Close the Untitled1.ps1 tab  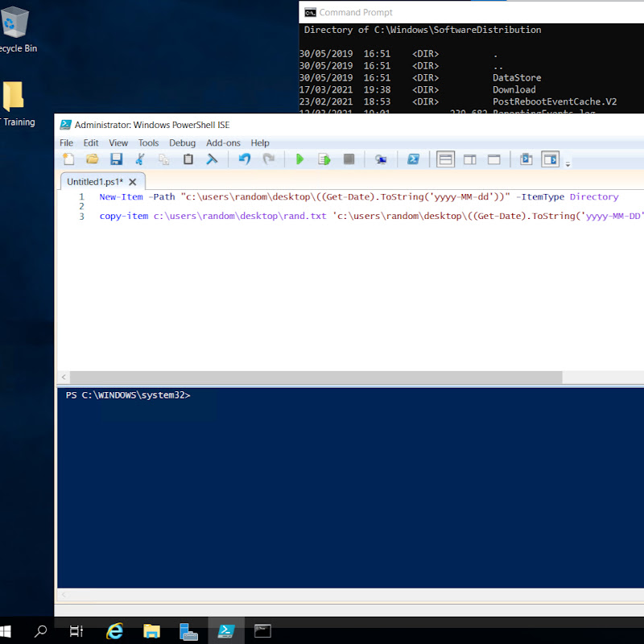point(133,182)
